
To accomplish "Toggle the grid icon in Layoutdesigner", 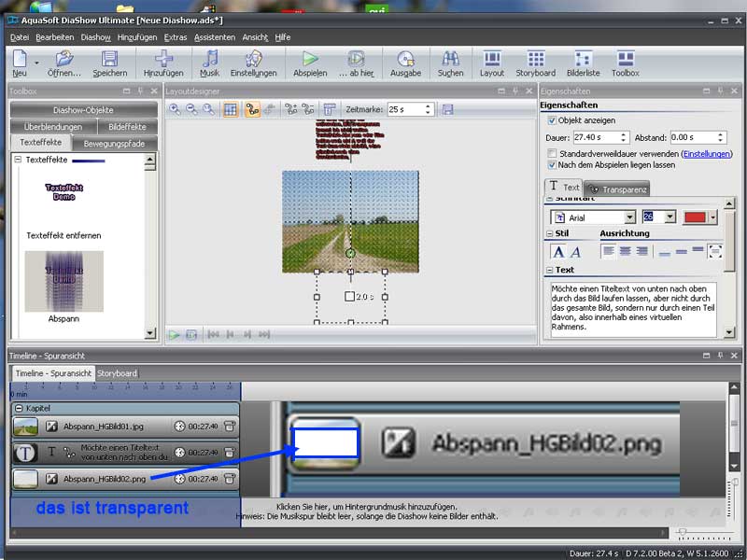I will click(231, 109).
